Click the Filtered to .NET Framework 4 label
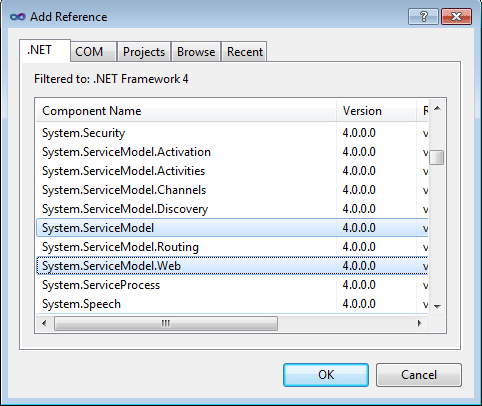The height and width of the screenshot is (406, 482). point(111,79)
